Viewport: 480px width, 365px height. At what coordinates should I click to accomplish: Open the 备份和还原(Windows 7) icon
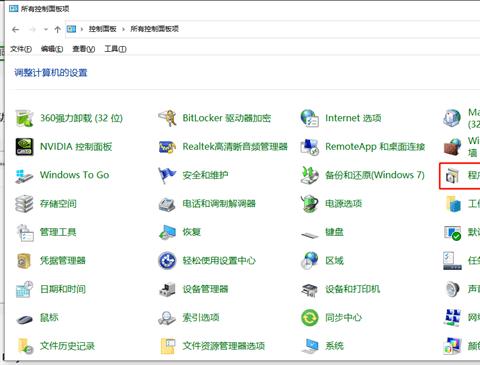coord(310,175)
